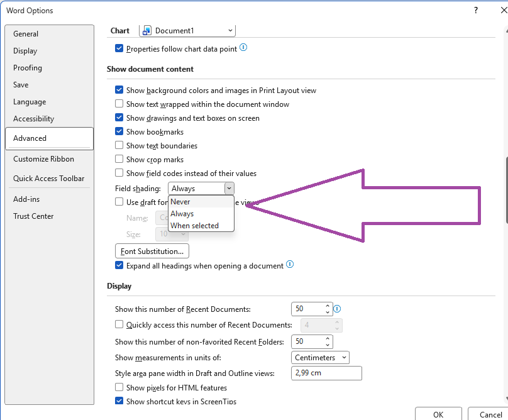Open Quick Access Toolbar settings

(49, 178)
